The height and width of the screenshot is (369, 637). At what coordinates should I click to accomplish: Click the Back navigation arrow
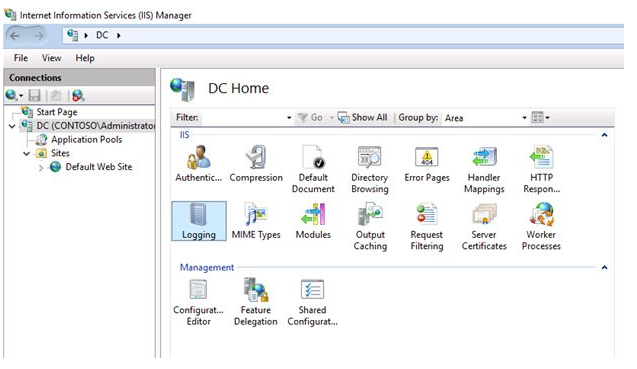tap(15, 36)
